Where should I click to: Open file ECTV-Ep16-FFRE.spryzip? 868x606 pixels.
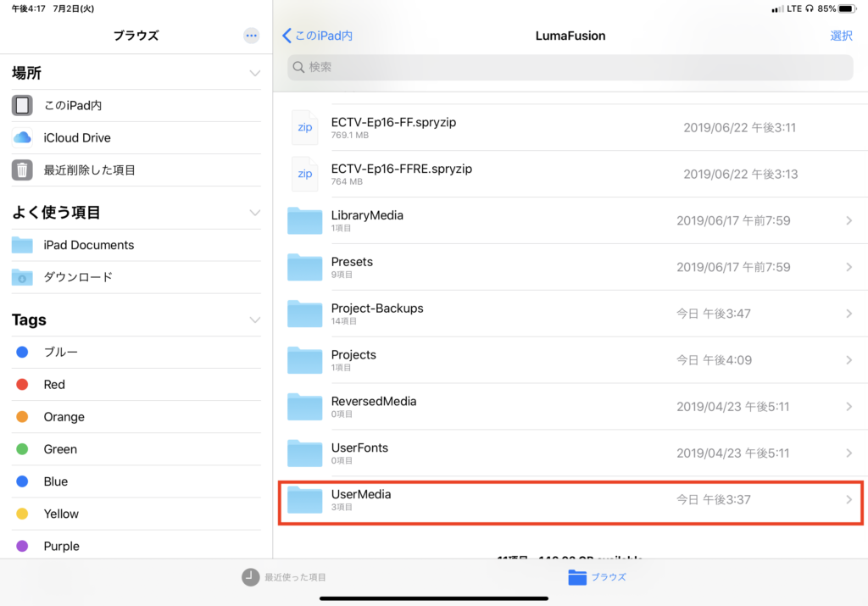tap(572, 174)
